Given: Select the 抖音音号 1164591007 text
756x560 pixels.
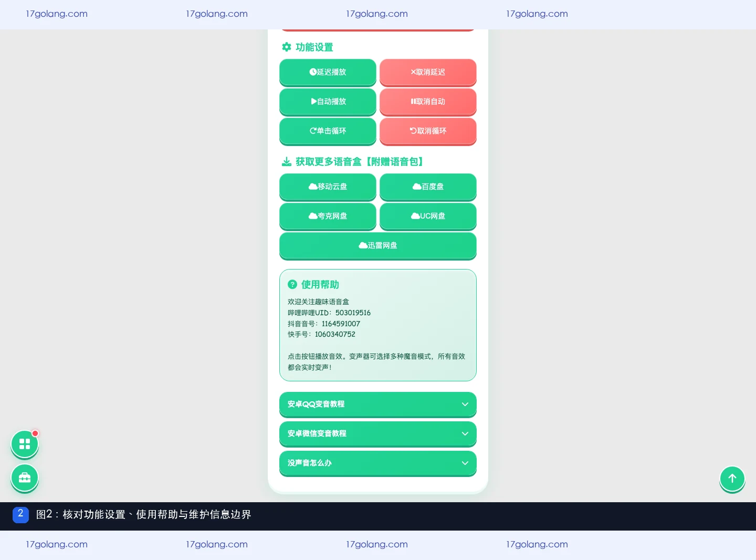Looking at the screenshot, I should (x=324, y=324).
